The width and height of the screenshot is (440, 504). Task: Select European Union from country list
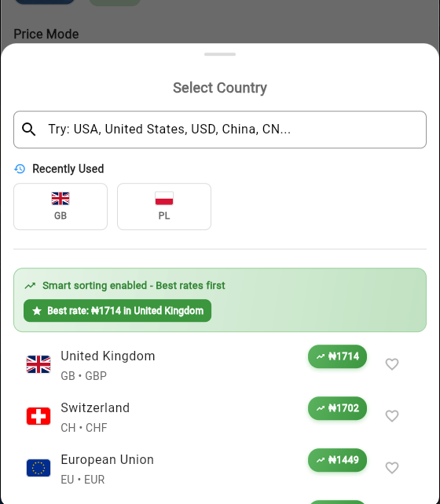(x=220, y=468)
